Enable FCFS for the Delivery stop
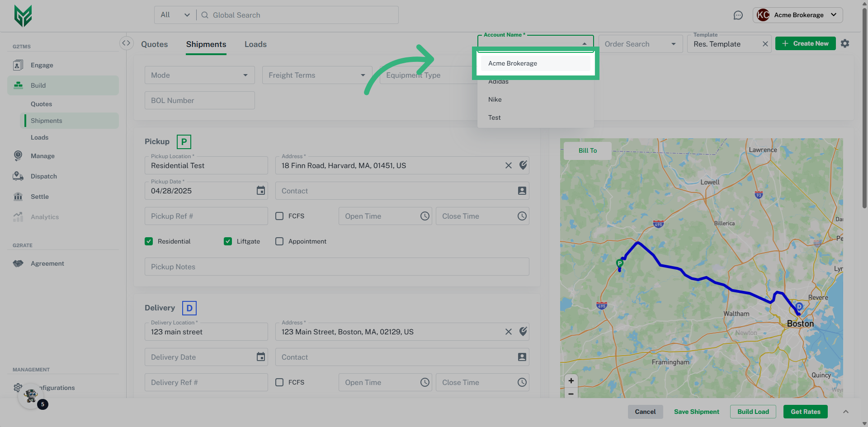This screenshot has height=427, width=868. tap(279, 382)
